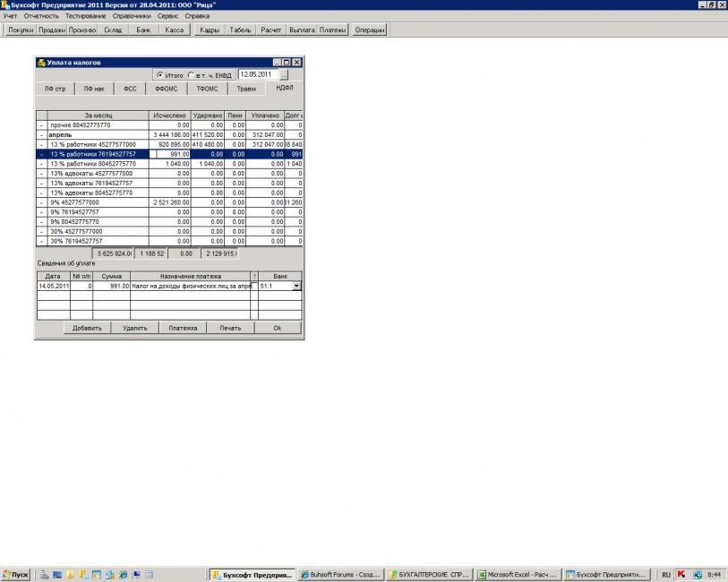Click the Уплата налогов window title icon
Image resolution: width=728 pixels, height=582 pixels.
(41, 63)
